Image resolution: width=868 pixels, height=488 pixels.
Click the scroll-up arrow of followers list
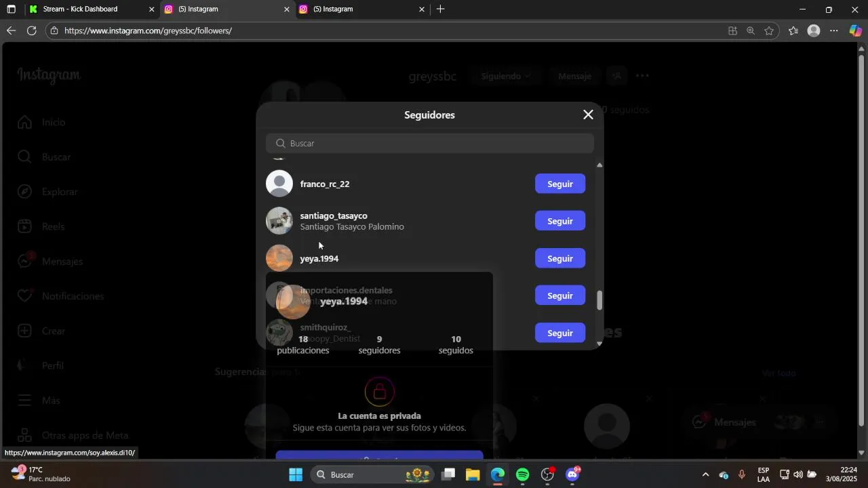click(599, 165)
